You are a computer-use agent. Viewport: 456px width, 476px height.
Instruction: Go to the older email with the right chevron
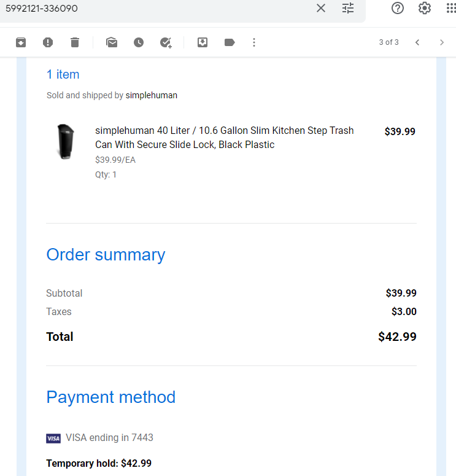coord(442,42)
